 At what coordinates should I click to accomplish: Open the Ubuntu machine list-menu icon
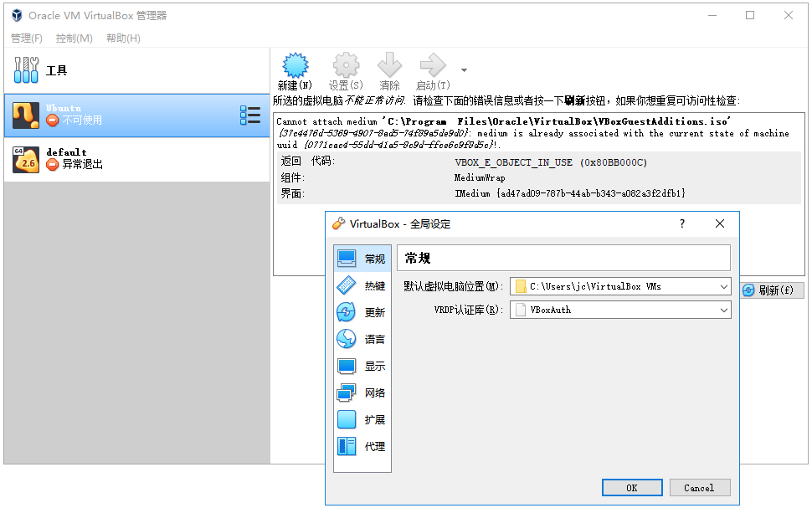[x=250, y=115]
